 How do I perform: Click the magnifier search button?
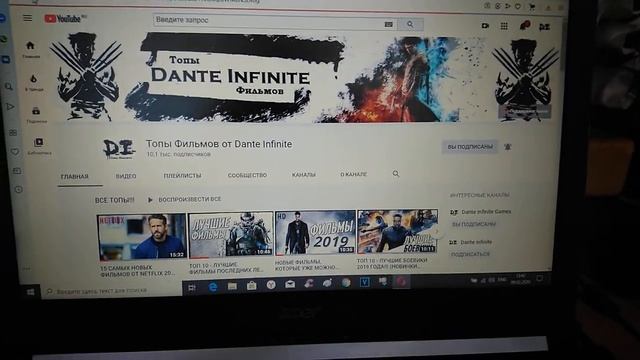410,24
